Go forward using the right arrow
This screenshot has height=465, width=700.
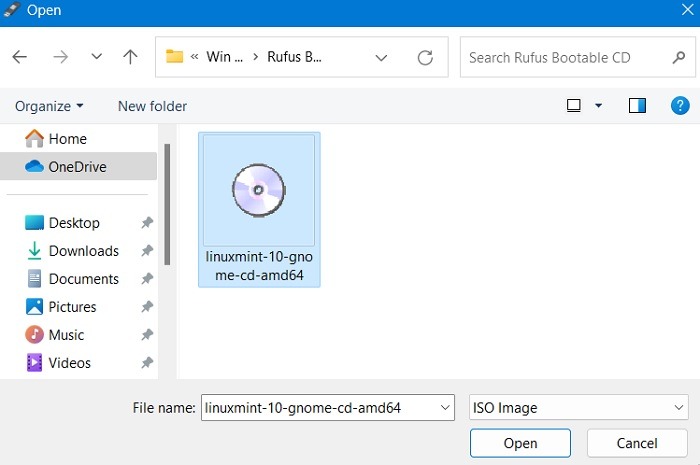pos(60,57)
